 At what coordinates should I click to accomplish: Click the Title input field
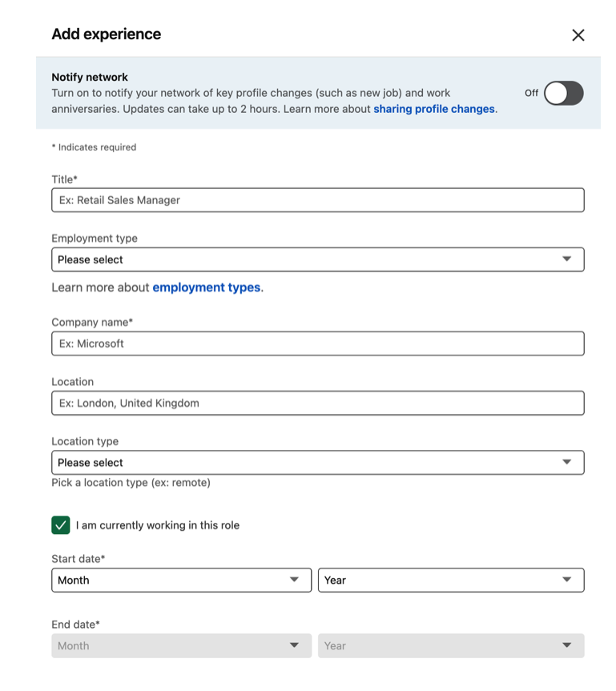[317, 200]
